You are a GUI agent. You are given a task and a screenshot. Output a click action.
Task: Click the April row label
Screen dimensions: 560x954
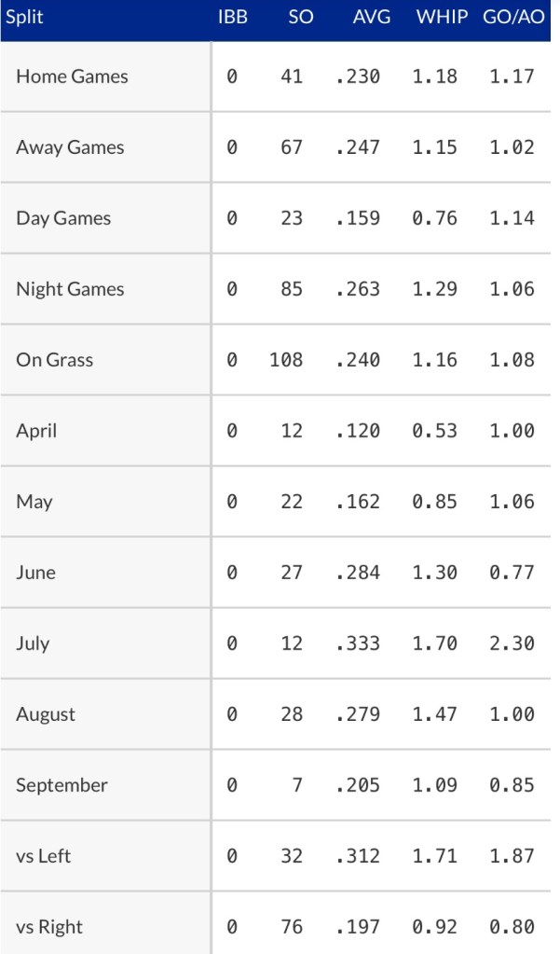pyautogui.click(x=36, y=431)
